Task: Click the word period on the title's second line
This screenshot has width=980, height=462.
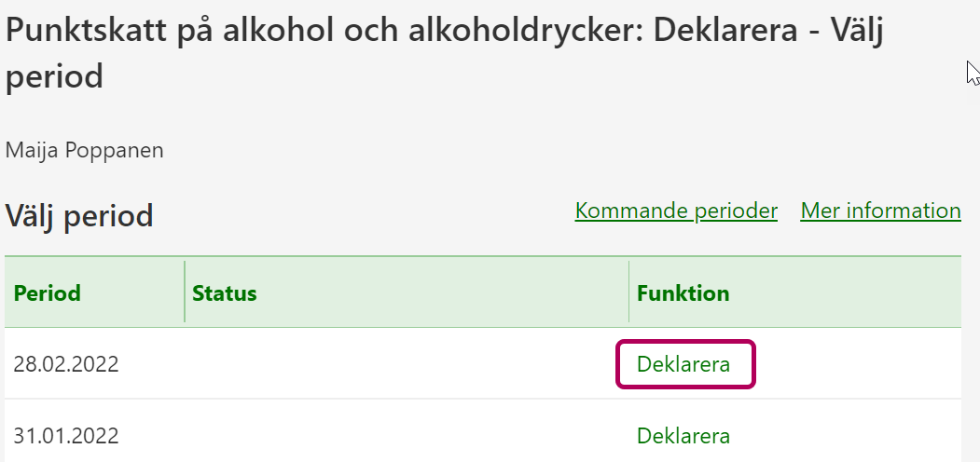Action: (54, 76)
